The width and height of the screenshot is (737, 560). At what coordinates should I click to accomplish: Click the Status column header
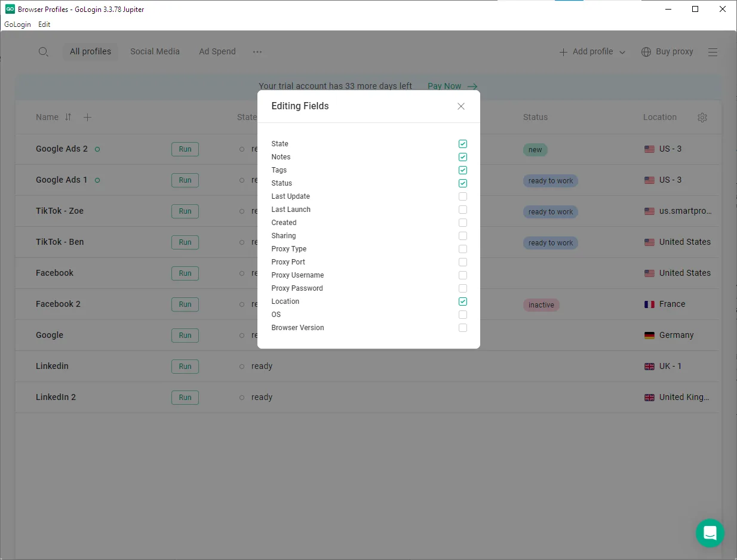click(x=535, y=117)
